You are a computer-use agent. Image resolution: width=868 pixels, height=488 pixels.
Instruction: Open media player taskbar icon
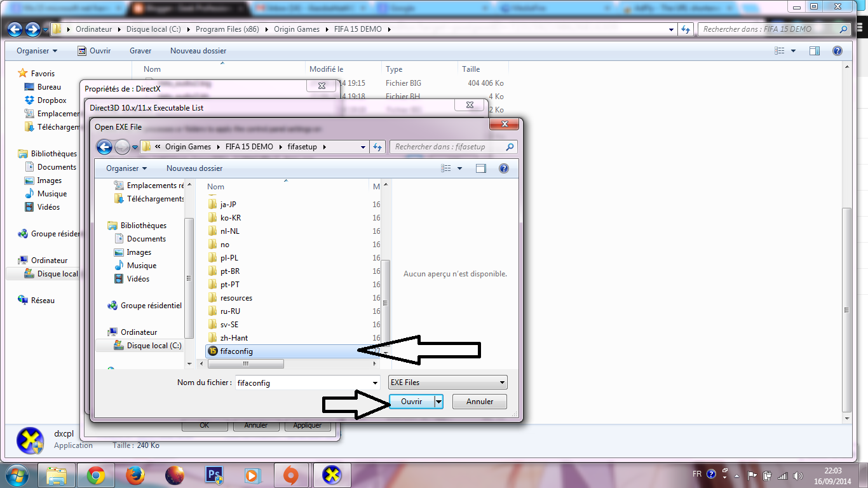pos(252,475)
